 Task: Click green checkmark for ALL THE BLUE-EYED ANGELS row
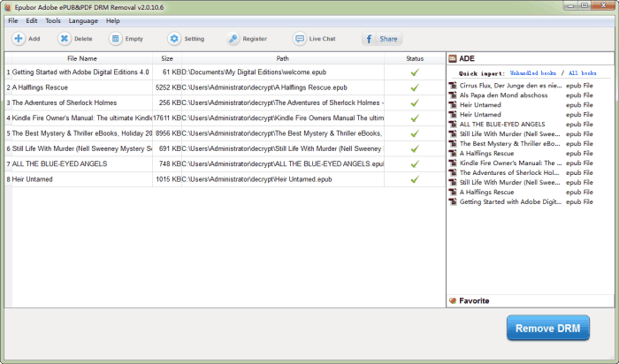tap(415, 164)
